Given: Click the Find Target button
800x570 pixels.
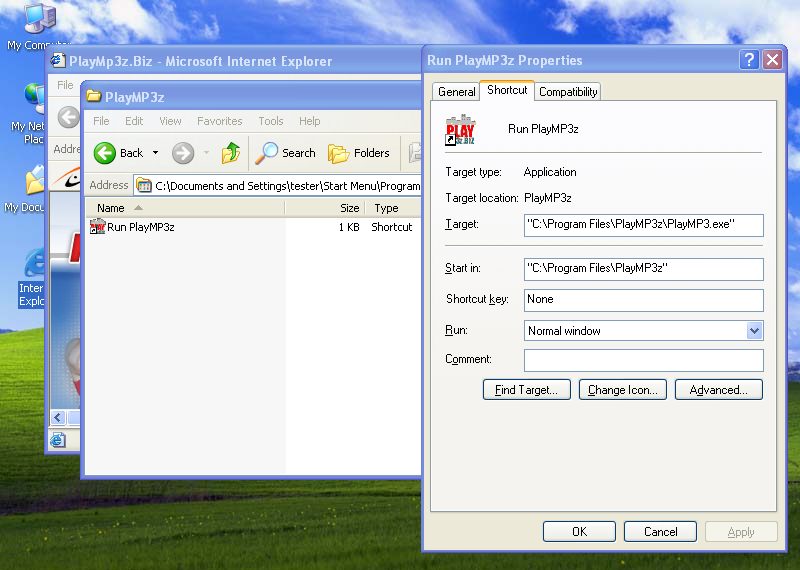Looking at the screenshot, I should [x=527, y=390].
